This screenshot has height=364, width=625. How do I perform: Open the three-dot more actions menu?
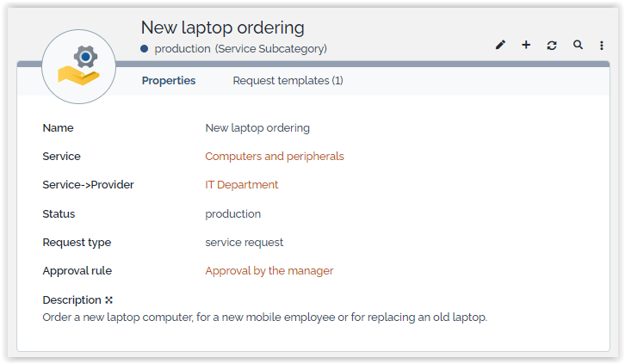tap(602, 45)
